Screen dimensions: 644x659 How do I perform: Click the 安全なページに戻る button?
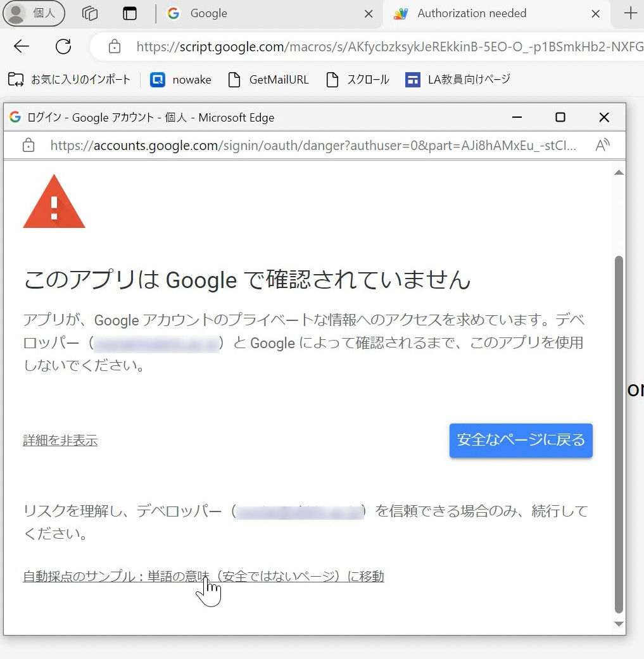coord(521,440)
